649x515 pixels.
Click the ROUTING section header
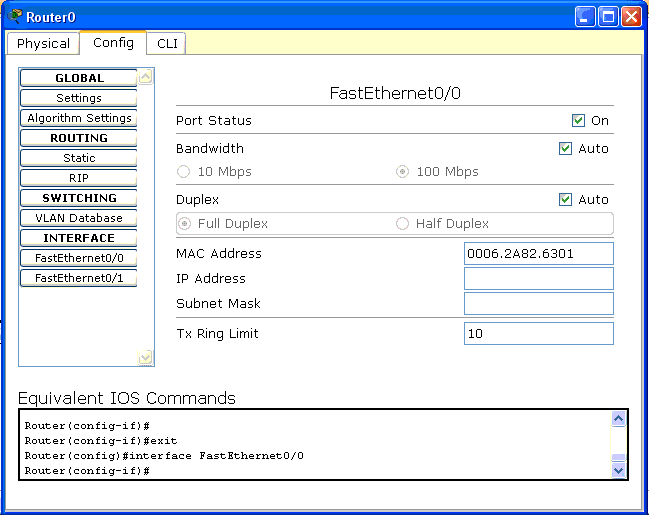click(79, 138)
